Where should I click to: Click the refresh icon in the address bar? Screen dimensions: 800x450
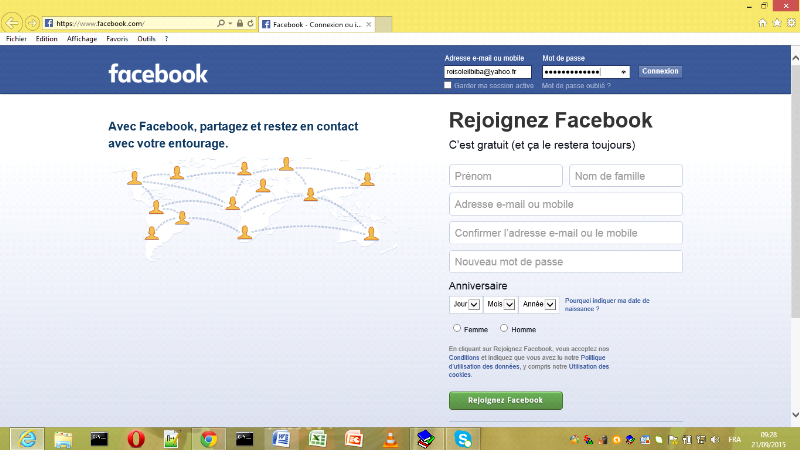(x=250, y=22)
